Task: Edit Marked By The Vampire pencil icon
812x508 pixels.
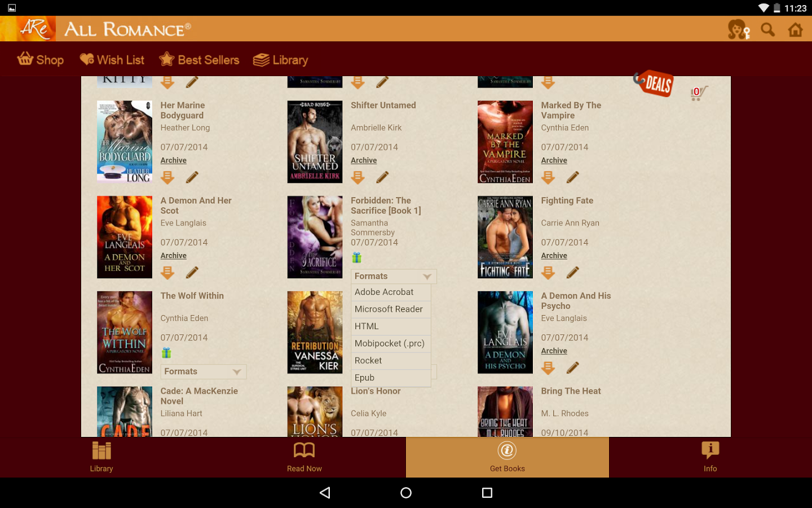Action: click(x=573, y=177)
